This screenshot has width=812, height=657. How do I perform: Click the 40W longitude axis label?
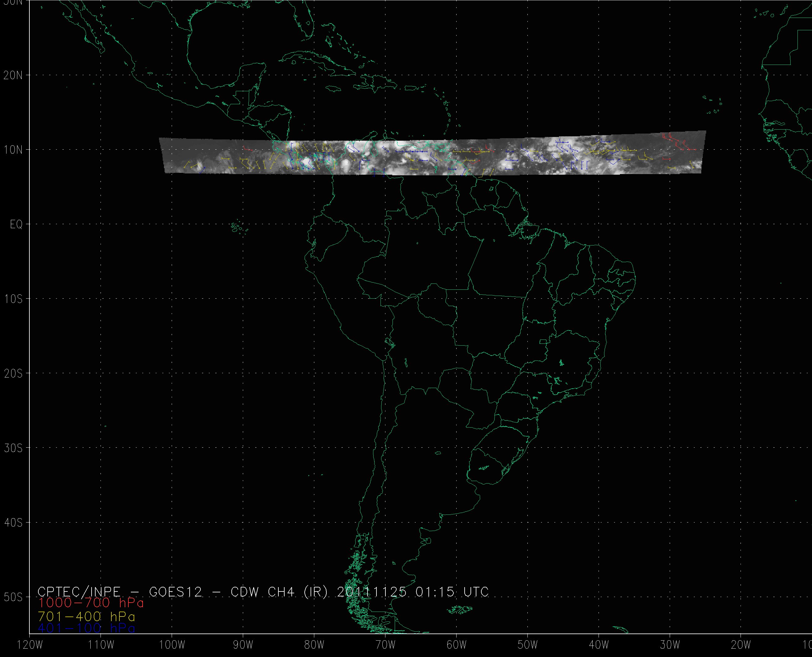coord(599,645)
